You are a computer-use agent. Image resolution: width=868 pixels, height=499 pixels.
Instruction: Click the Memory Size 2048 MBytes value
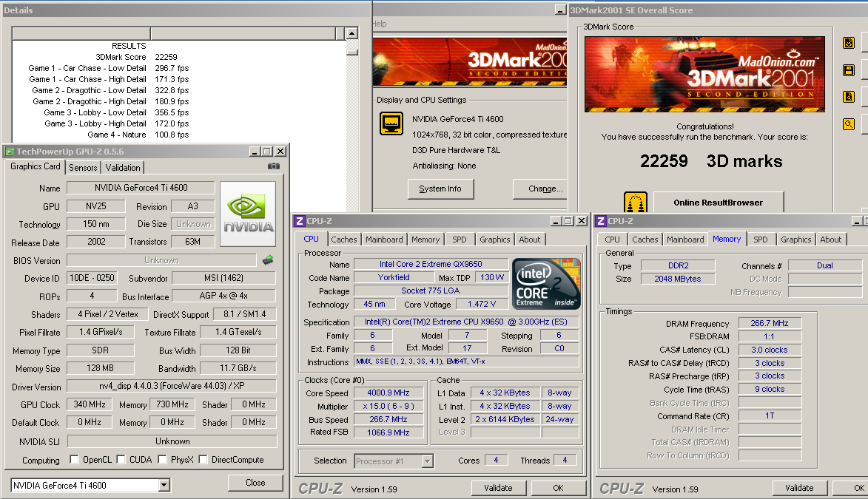[678, 279]
